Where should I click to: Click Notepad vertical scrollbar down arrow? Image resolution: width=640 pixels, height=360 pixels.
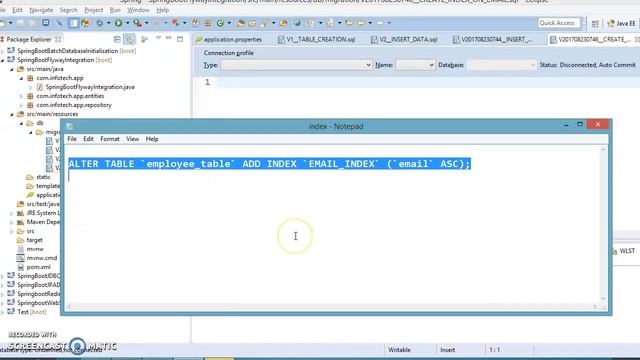click(603, 299)
